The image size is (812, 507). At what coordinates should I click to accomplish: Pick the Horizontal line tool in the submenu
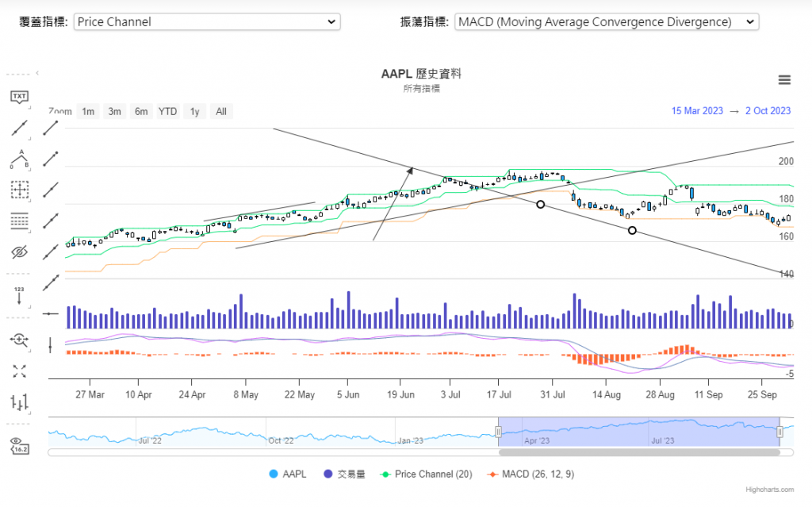point(50,314)
